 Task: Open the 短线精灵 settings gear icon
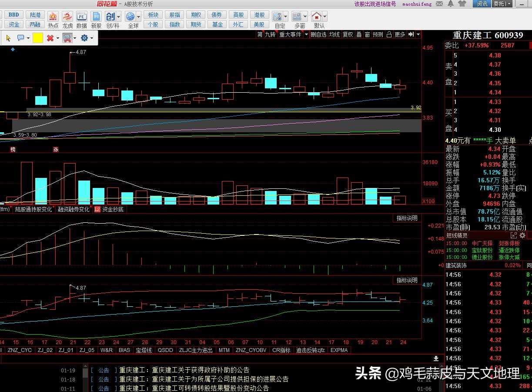(522, 235)
